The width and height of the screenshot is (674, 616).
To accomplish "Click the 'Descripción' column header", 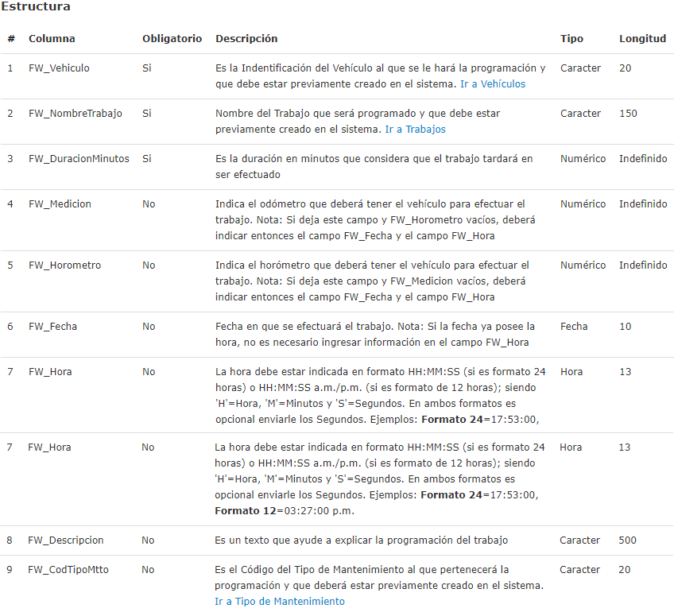I will click(x=246, y=38).
